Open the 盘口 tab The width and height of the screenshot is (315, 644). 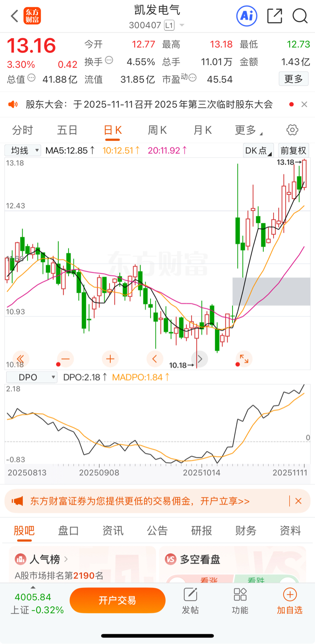coord(68,531)
